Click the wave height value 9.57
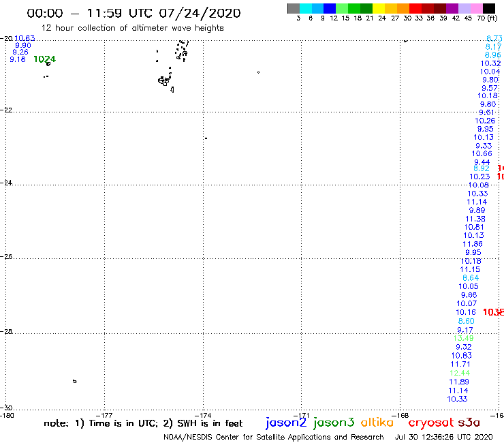The width and height of the screenshot is (504, 443). (490, 88)
